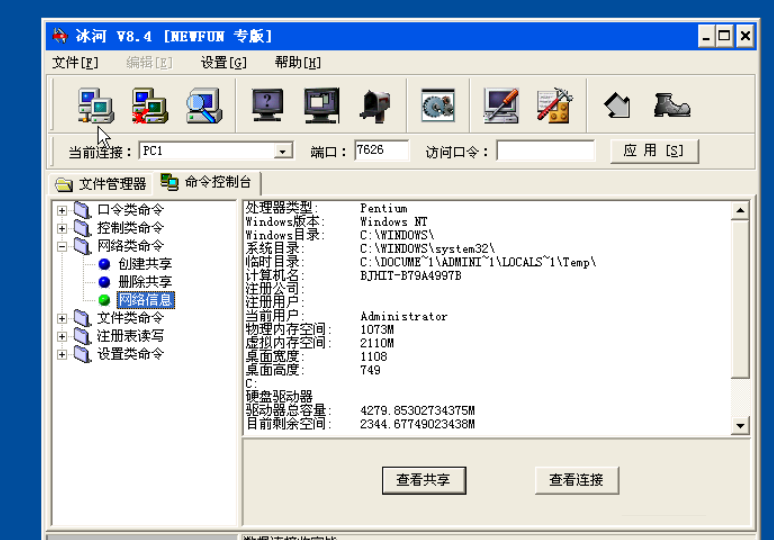Click the C:\WINDOWS\system32\ path text
Screen dimensions: 774x540
[427, 249]
